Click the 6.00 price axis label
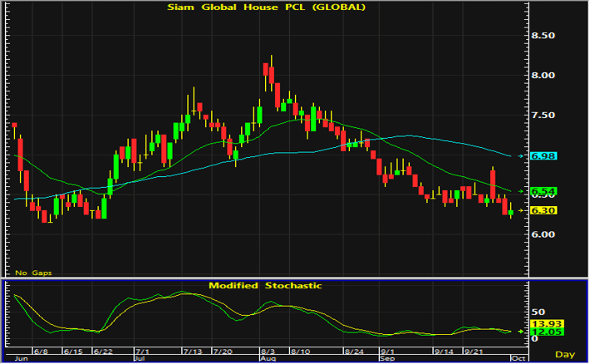590x364 pixels. 543,234
